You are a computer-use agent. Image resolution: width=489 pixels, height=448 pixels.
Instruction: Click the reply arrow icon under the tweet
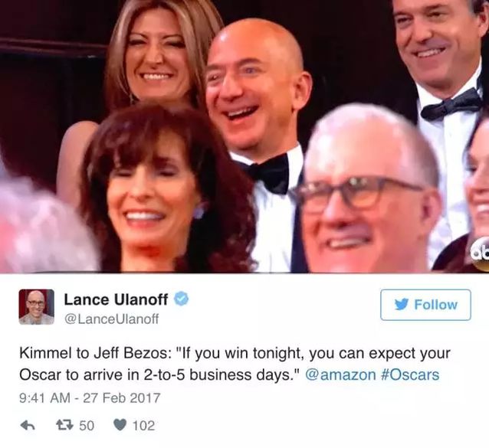point(28,426)
